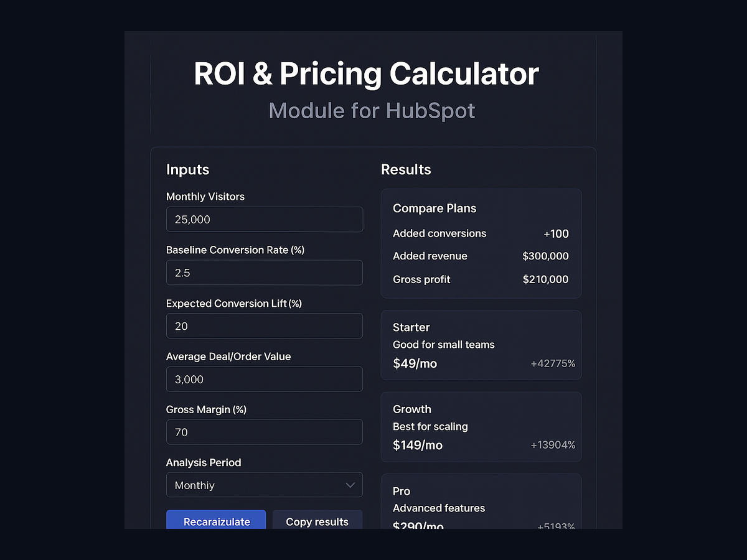747x560 pixels.
Task: Click the ROI & Pricing Calculator title
Action: (366, 73)
